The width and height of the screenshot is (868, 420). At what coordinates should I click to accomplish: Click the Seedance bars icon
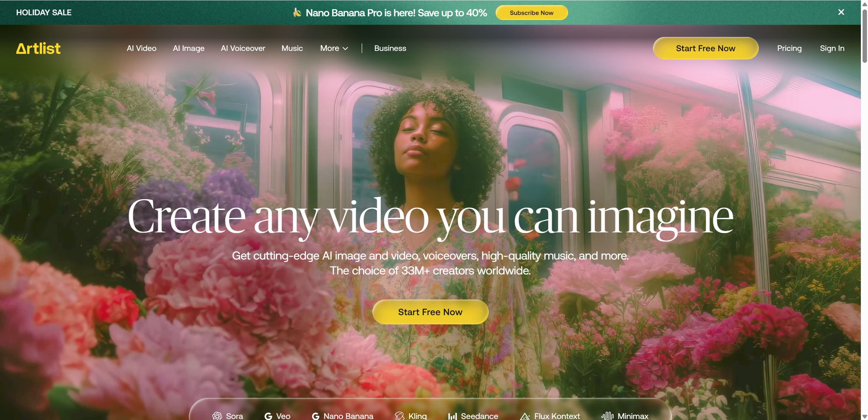pos(452,416)
